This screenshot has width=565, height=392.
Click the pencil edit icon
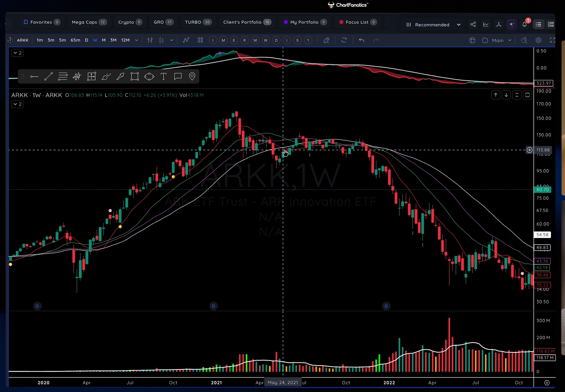326,40
